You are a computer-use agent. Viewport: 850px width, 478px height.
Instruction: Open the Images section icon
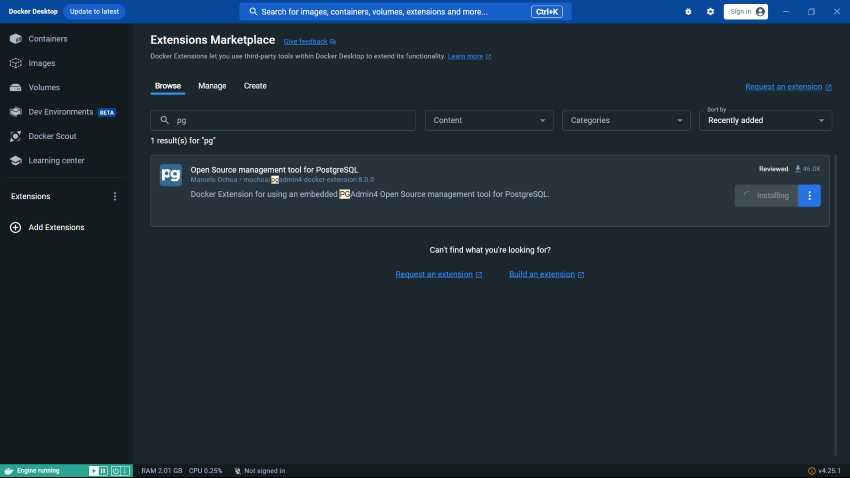(16, 63)
